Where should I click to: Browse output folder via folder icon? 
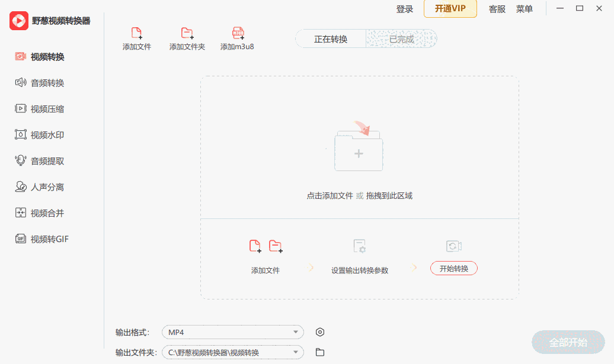click(x=320, y=352)
